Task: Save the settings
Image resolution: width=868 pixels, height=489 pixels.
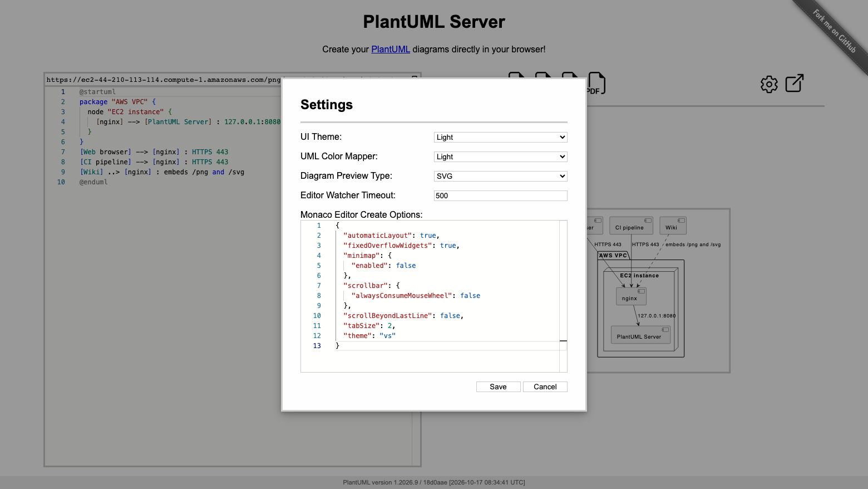Action: 498,387
